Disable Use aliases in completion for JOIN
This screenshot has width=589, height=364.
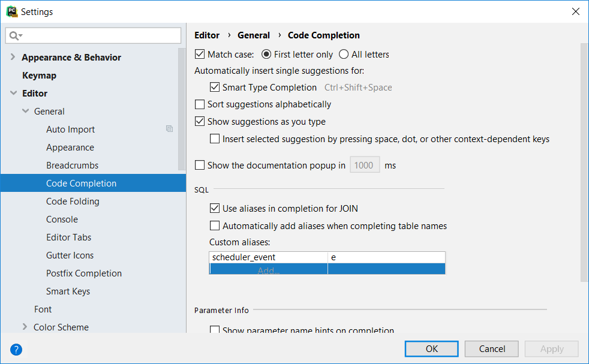click(215, 209)
